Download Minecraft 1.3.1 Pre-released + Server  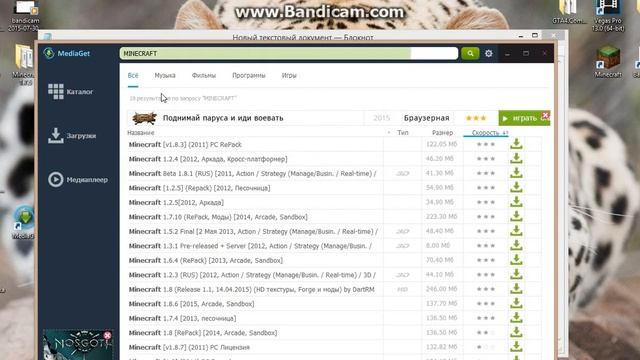[516, 246]
